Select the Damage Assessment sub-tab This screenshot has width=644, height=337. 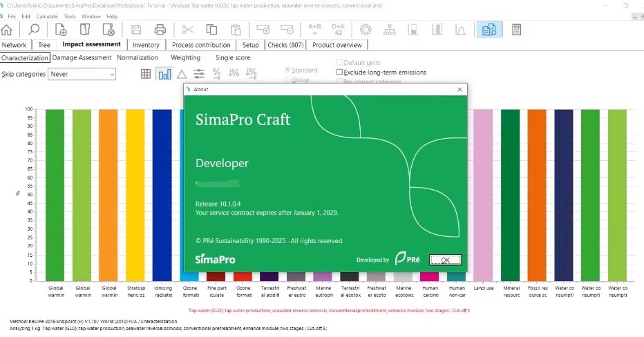pos(82,57)
